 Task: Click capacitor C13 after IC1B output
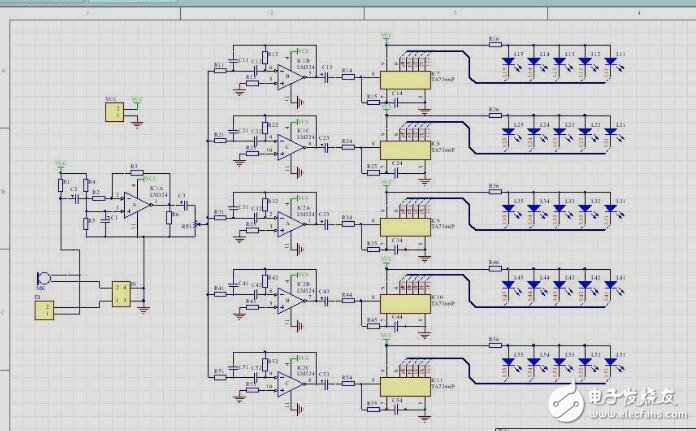point(327,74)
